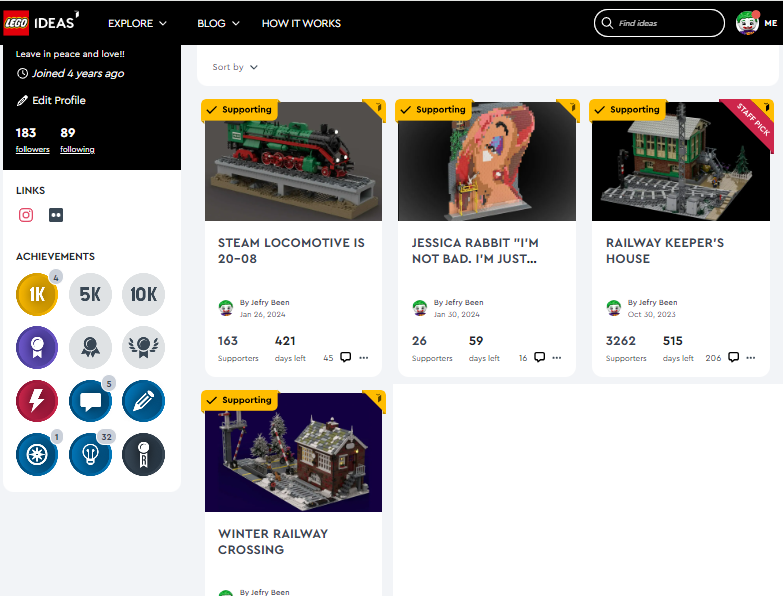Image resolution: width=783 pixels, height=596 pixels.
Task: Open comments on Steam Locomotive IS 20-08
Action: point(346,357)
